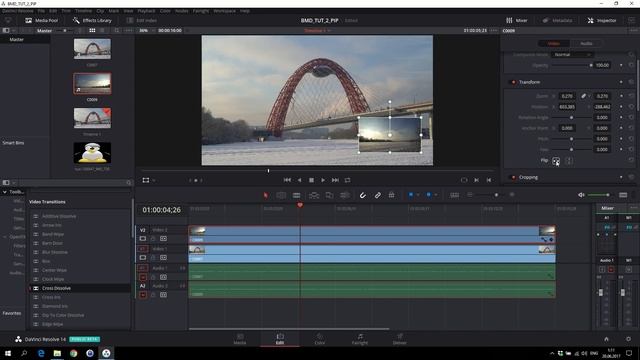Click the search icon in effects library
The width and height of the screenshot is (640, 360).
[129, 182]
